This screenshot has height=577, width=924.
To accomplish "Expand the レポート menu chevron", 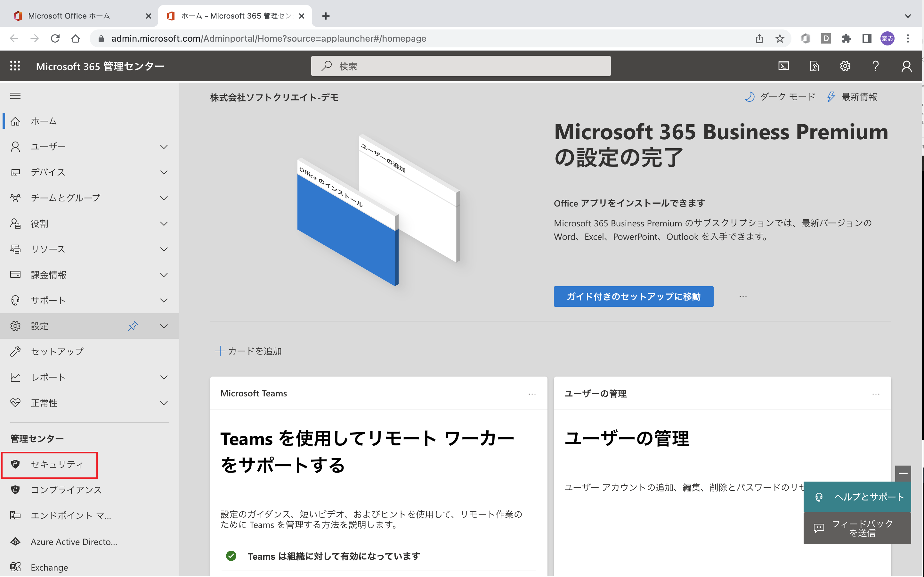I will coord(164,378).
